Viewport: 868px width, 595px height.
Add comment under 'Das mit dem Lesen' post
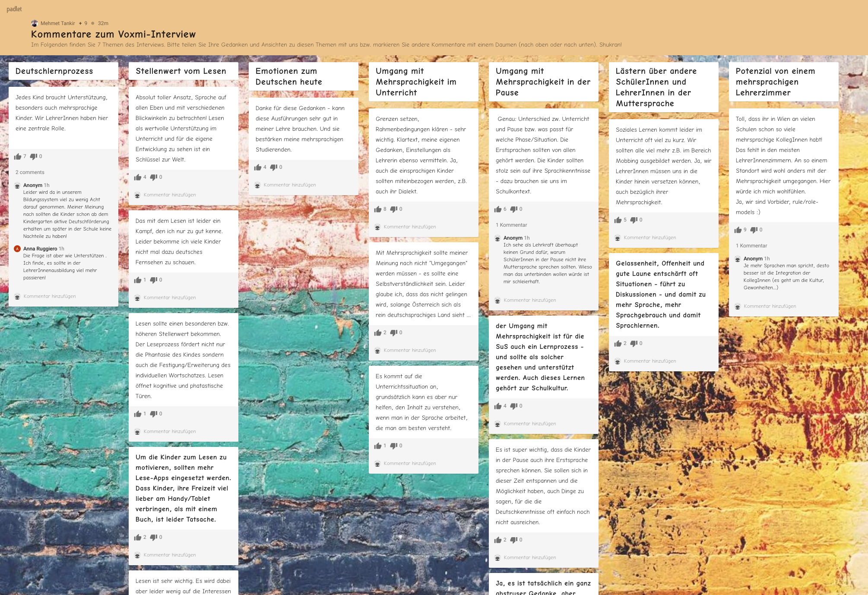tap(170, 297)
